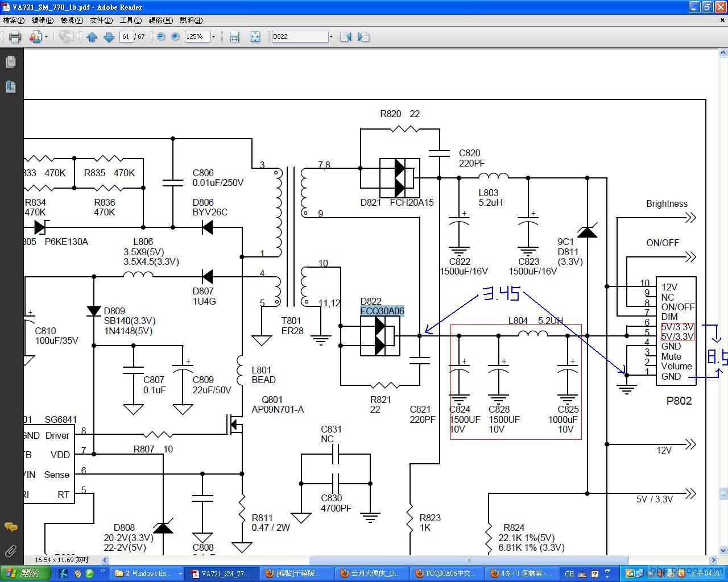Switch to 云州大儒俠 browser taskbar button
The image size is (728, 582).
(370, 573)
